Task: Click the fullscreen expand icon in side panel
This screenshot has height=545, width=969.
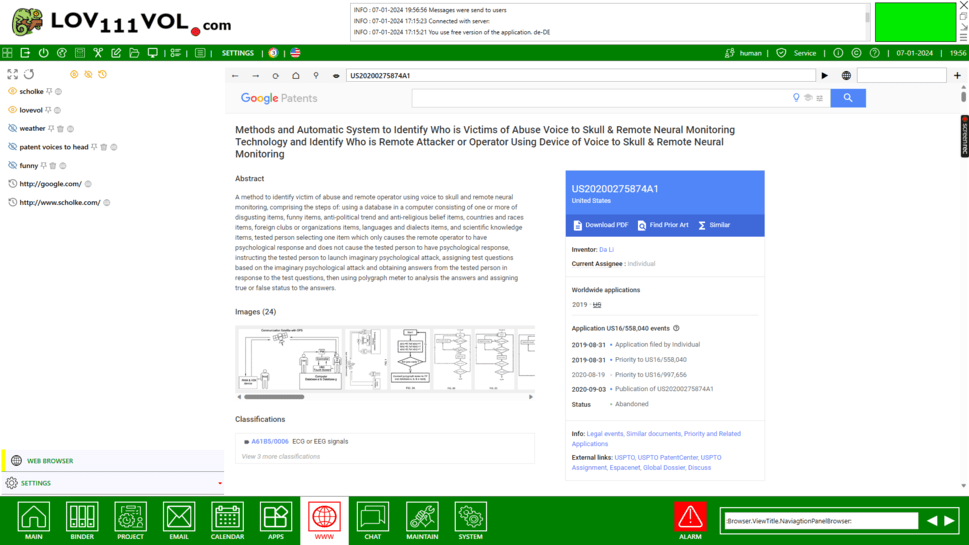Action: [12, 74]
